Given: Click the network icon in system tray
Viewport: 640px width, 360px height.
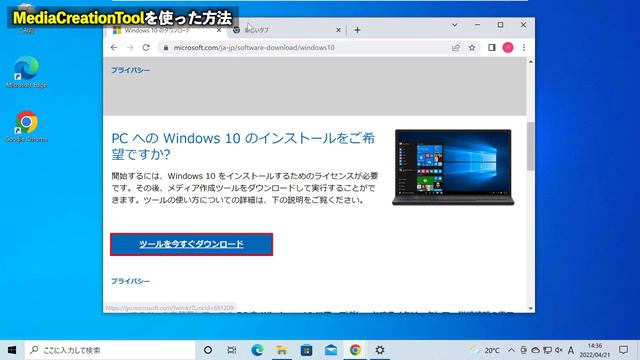Looking at the screenshot, I should click(x=548, y=350).
